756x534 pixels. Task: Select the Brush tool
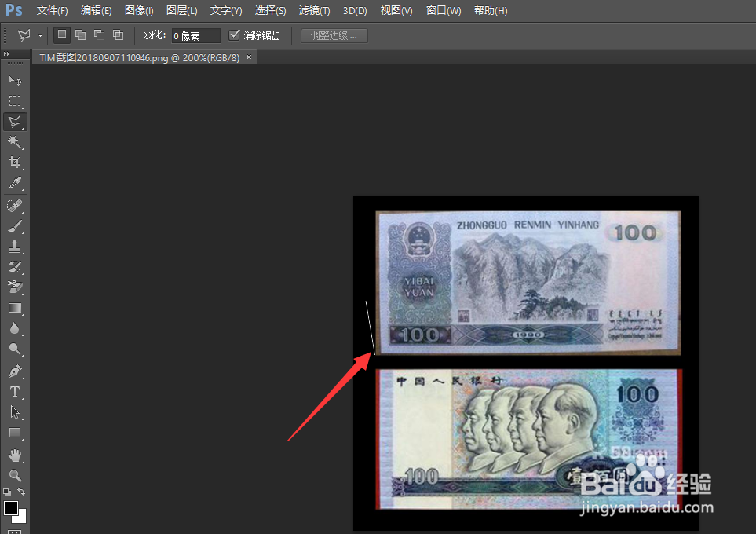coord(14,226)
